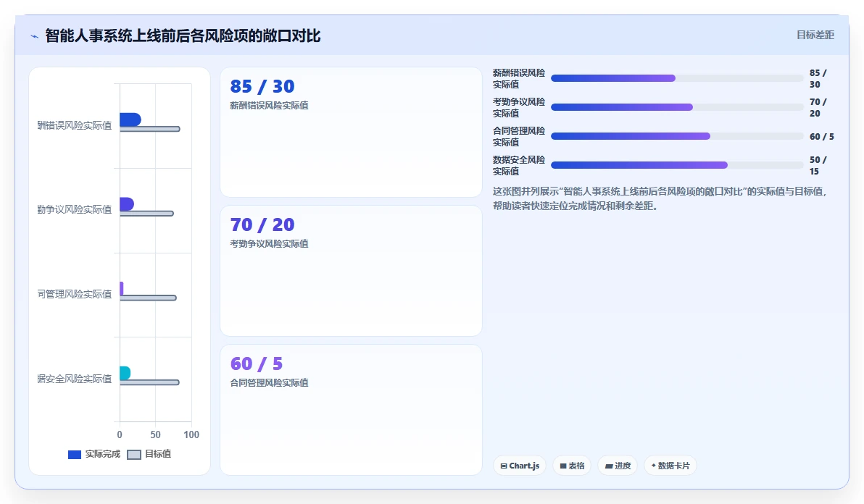Click the 司管理风险实际值 chart axis label
The height and width of the screenshot is (504, 864).
(75, 294)
